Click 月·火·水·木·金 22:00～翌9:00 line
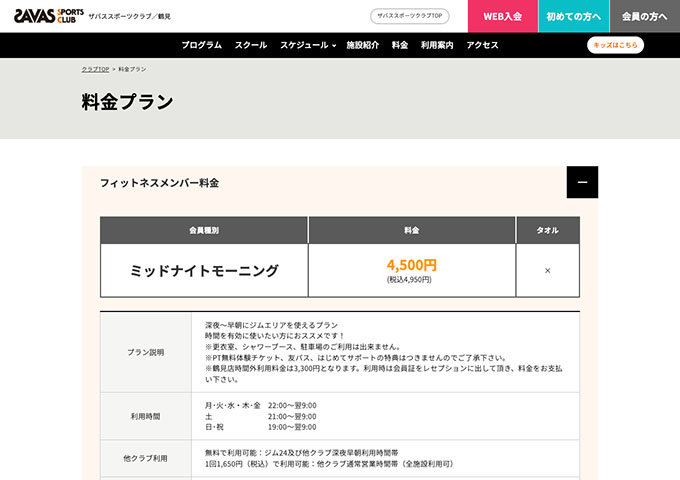The height and width of the screenshot is (480, 680). coord(261,405)
